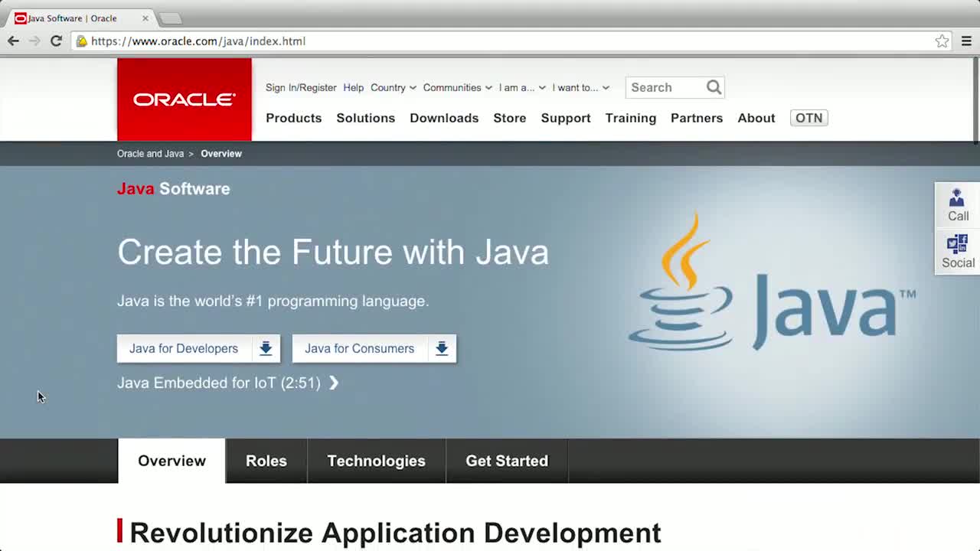Screen dimensions: 980x551
Task: Click the Java coffee cup logo
Action: click(680, 283)
